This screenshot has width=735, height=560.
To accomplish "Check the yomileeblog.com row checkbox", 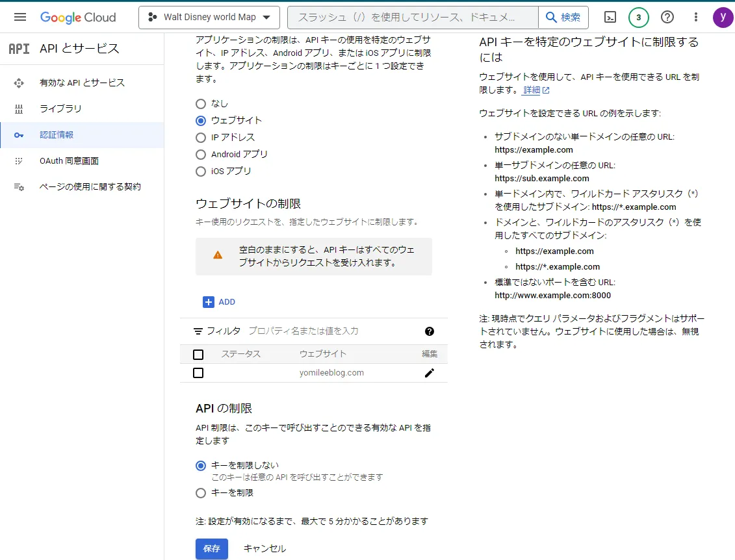I will click(x=198, y=373).
